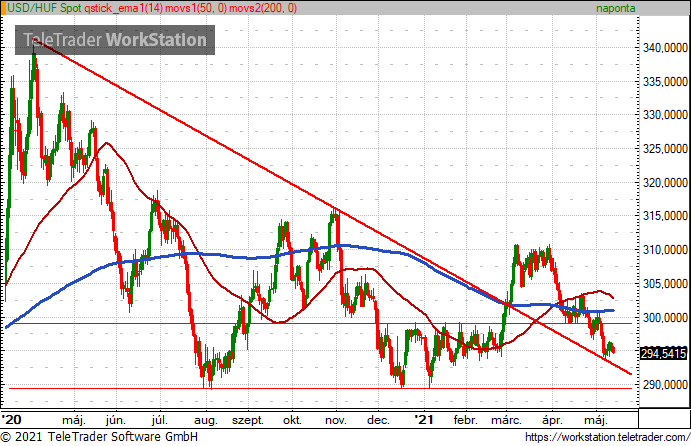Click the 310,0000 price axis label
691x446 pixels.
(665, 250)
